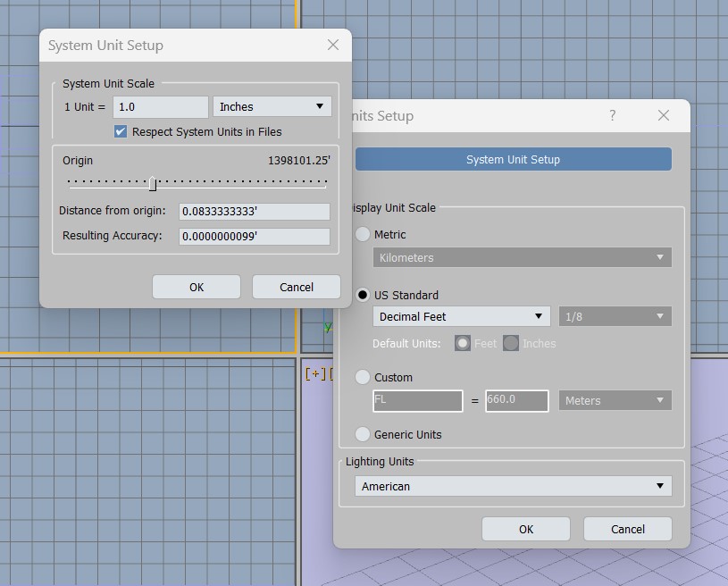Choose Inches as default units

tap(511, 343)
